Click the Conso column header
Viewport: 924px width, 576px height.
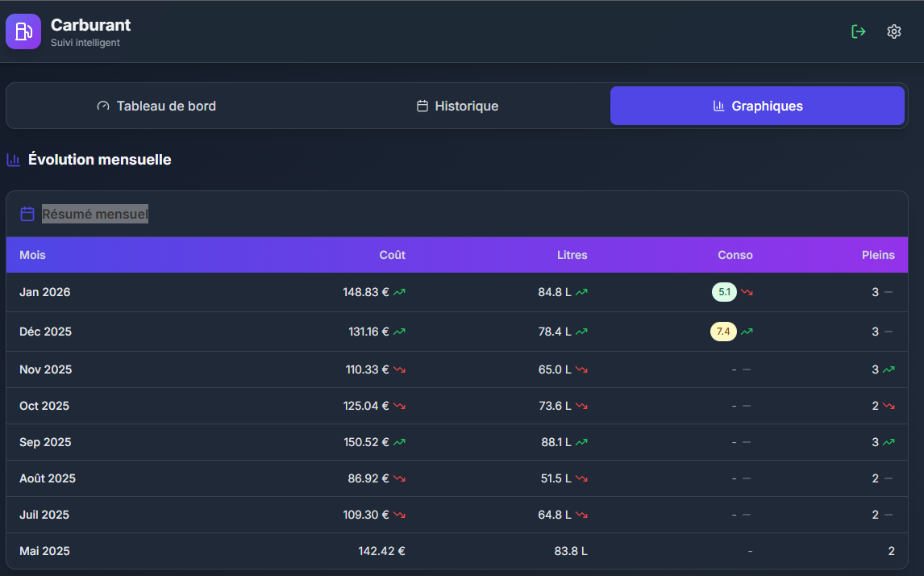pos(735,255)
